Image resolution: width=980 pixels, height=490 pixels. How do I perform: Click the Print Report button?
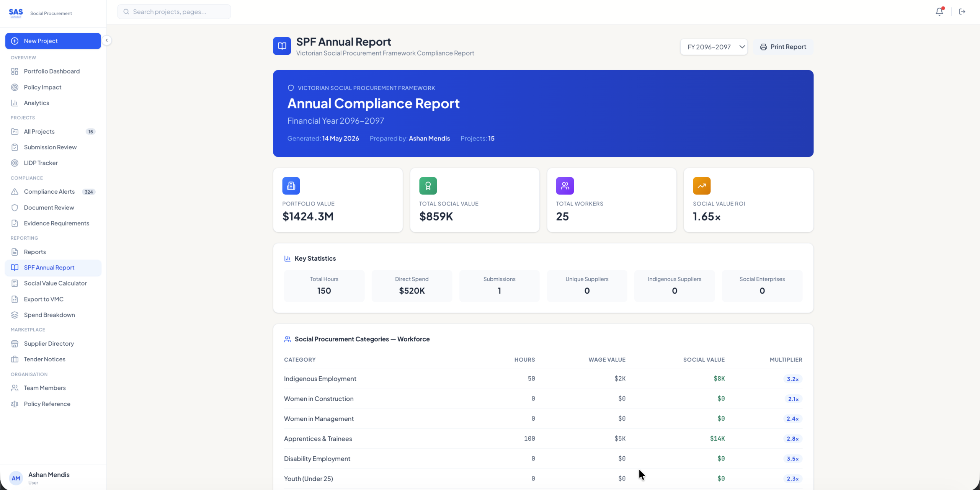coord(783,47)
